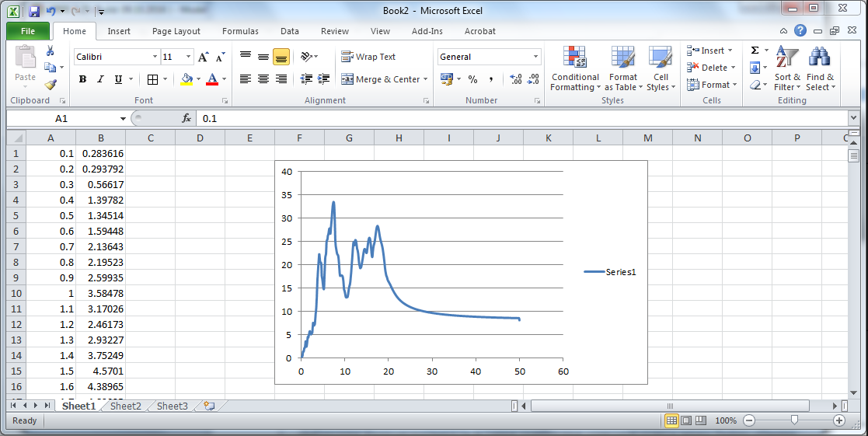Apply Percent Style number format
This screenshot has height=436, width=868.
tap(472, 79)
